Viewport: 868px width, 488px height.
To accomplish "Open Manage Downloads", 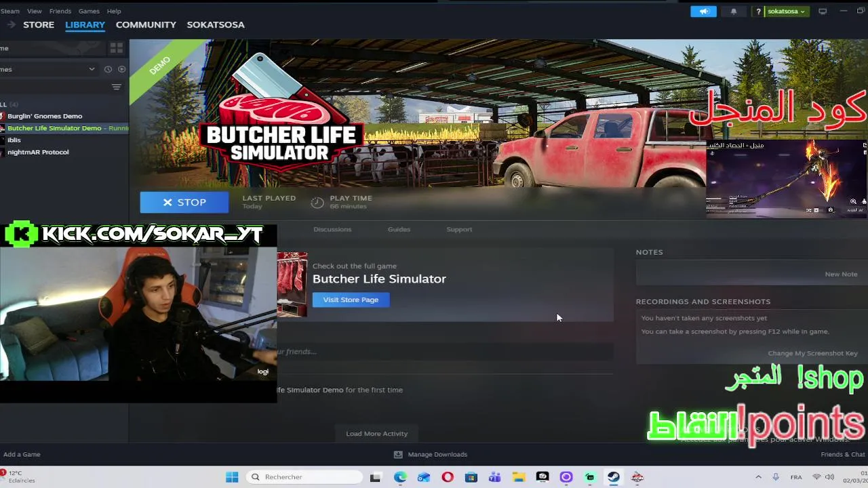I will (x=431, y=454).
